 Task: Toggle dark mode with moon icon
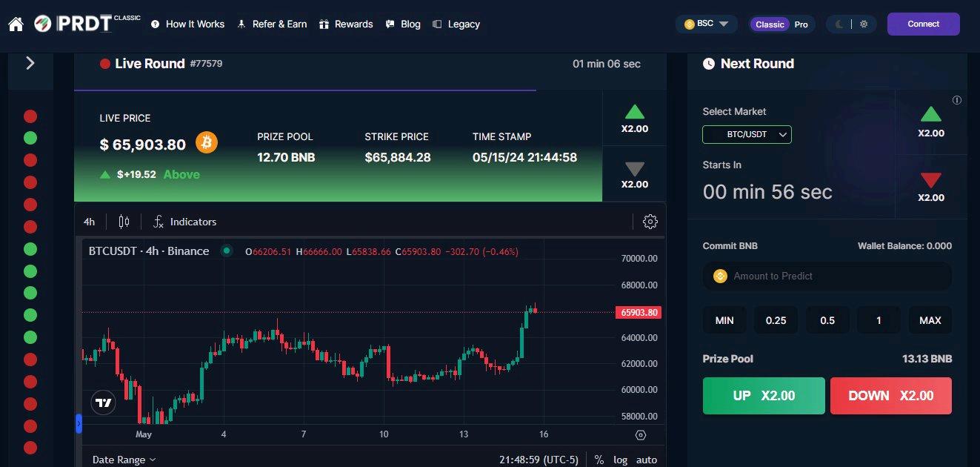[839, 24]
